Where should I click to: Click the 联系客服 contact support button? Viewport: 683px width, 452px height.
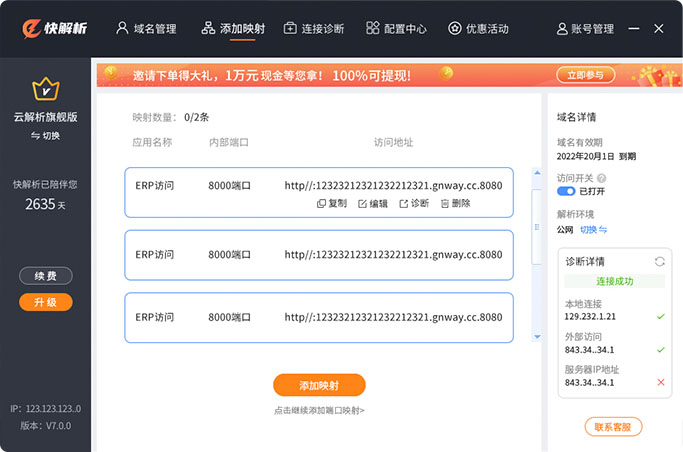pyautogui.click(x=613, y=427)
